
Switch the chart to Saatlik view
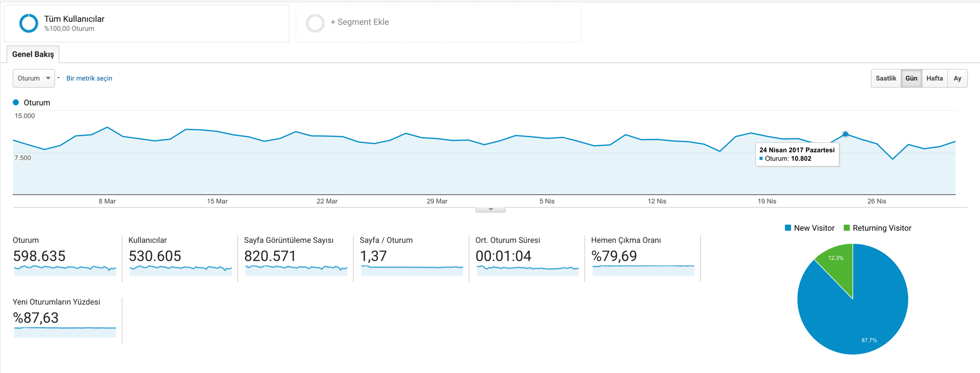click(x=886, y=78)
